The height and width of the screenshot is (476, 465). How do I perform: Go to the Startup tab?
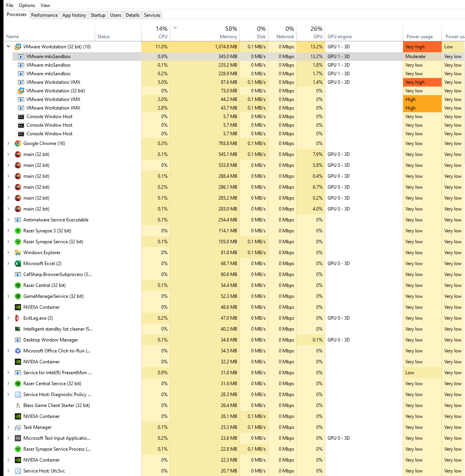pyautogui.click(x=98, y=15)
